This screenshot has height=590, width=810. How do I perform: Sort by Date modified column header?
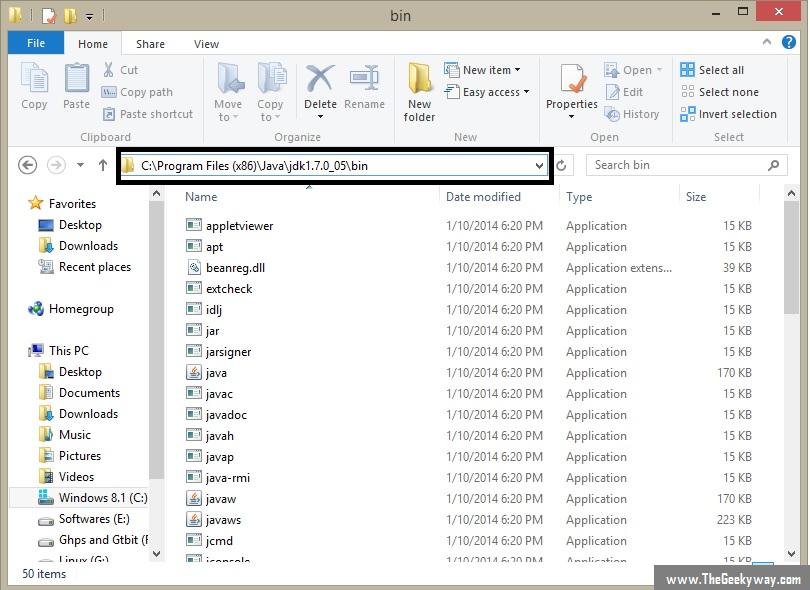coord(484,197)
